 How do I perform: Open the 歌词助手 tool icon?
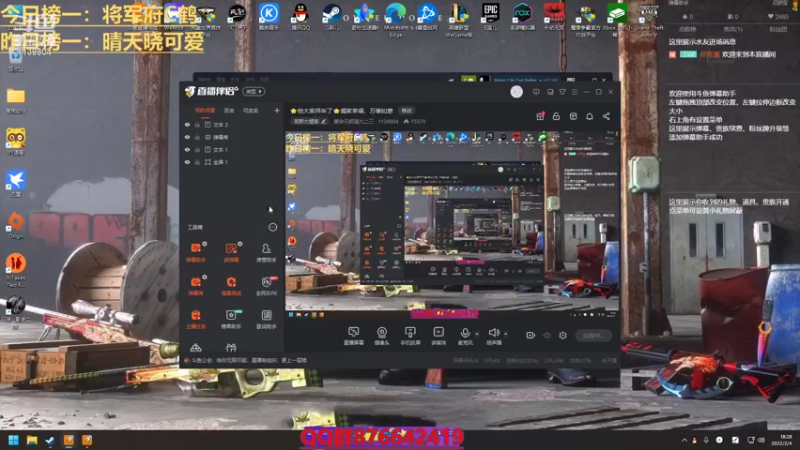[266, 319]
